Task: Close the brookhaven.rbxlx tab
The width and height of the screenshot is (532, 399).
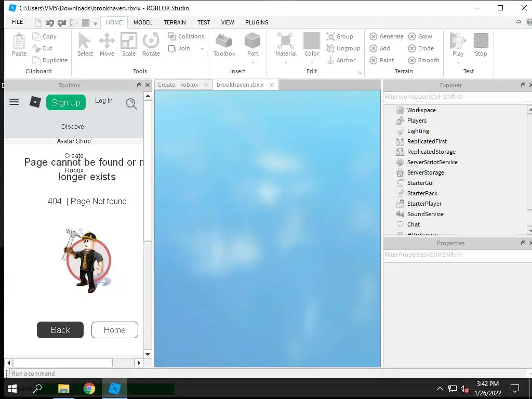Action: (x=271, y=85)
